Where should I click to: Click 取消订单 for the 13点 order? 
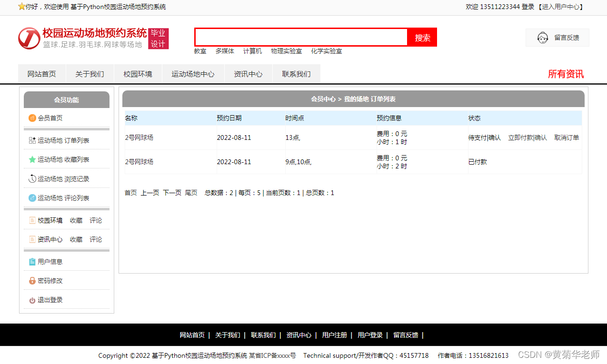click(567, 138)
